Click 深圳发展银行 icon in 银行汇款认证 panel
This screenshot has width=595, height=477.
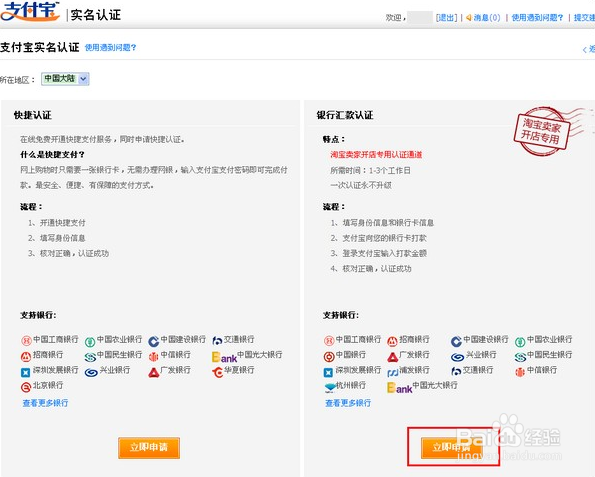tap(328, 373)
